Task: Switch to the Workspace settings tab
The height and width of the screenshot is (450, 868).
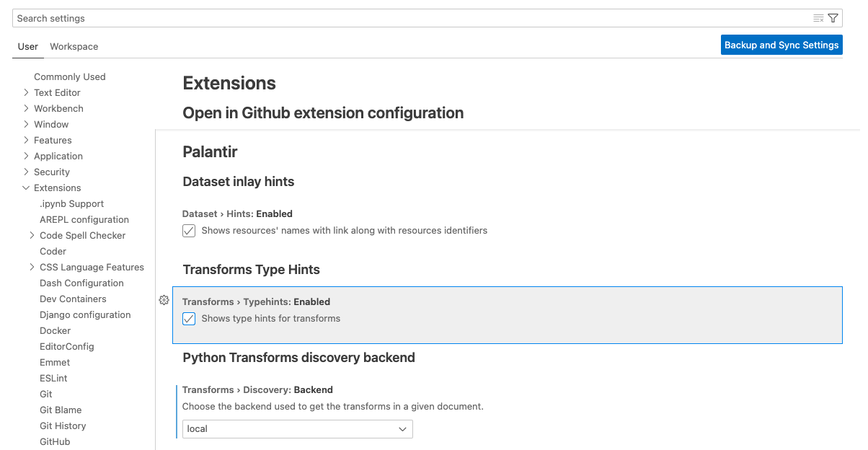Action: (74, 46)
